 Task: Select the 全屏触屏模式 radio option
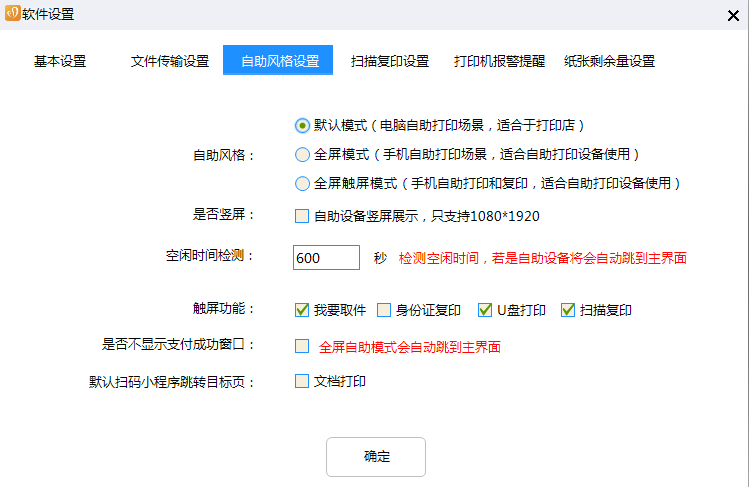click(x=302, y=183)
